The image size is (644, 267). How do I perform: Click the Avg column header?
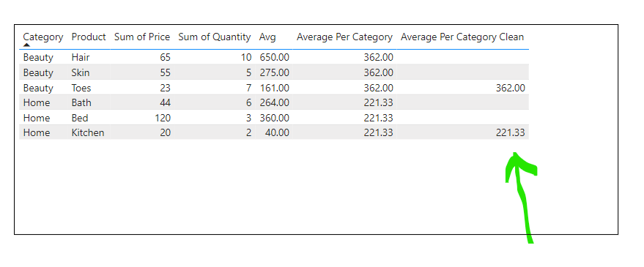pos(267,37)
